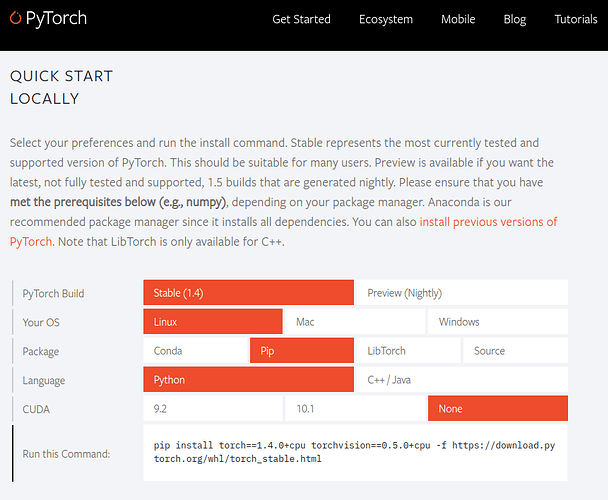The image size is (608, 500).
Task: Select the Pip package option
Action: tap(302, 351)
